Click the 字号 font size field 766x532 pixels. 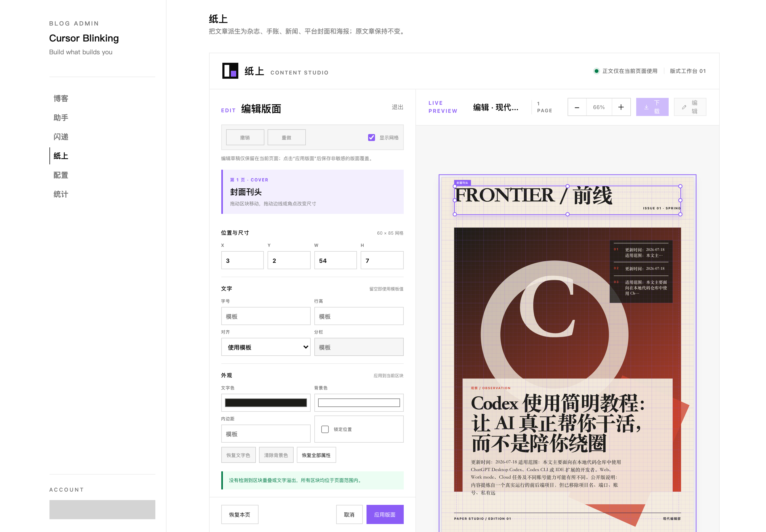tap(266, 316)
